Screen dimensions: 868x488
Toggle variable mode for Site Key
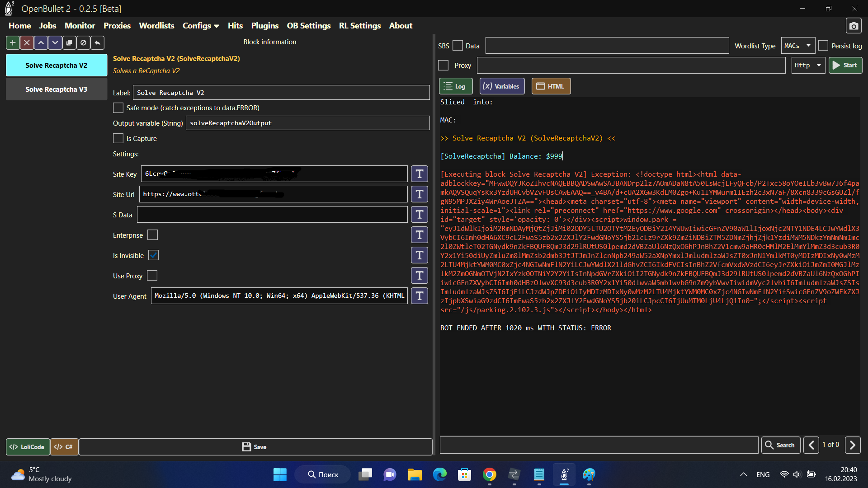(419, 174)
